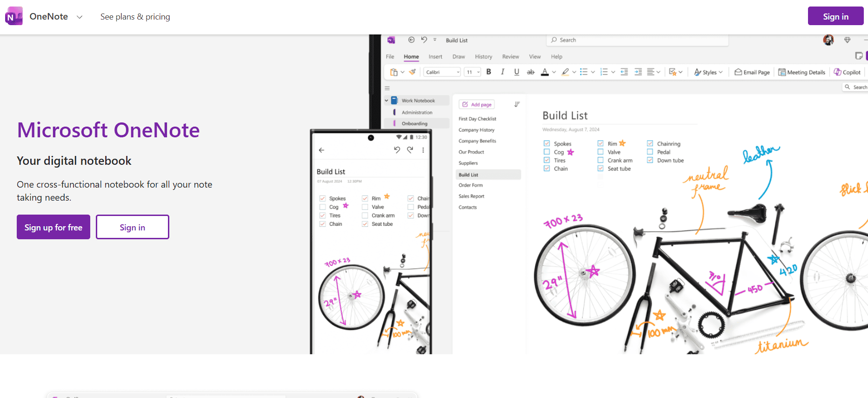Screen dimensions: 868x398
Task: Switch to the Insert tab
Action: click(435, 57)
